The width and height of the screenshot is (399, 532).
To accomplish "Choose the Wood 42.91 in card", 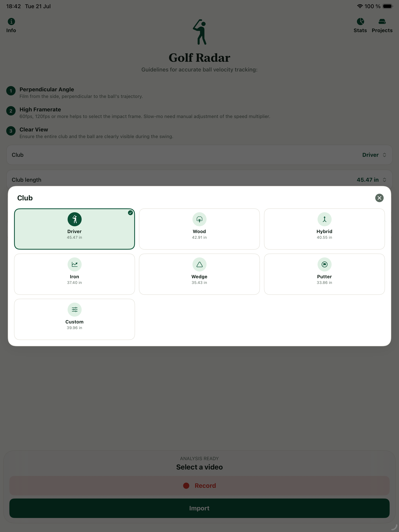I will point(199,229).
